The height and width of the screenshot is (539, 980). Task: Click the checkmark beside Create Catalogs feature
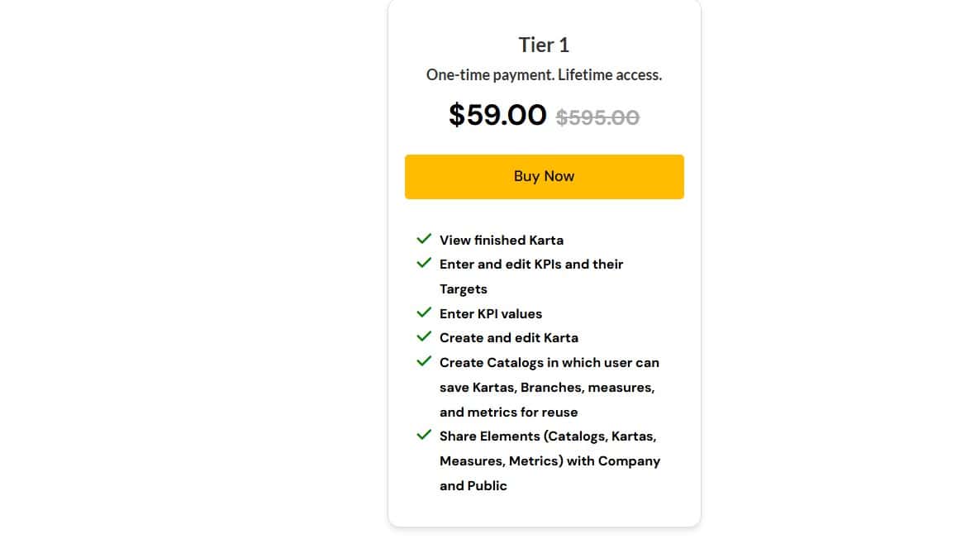tap(424, 360)
